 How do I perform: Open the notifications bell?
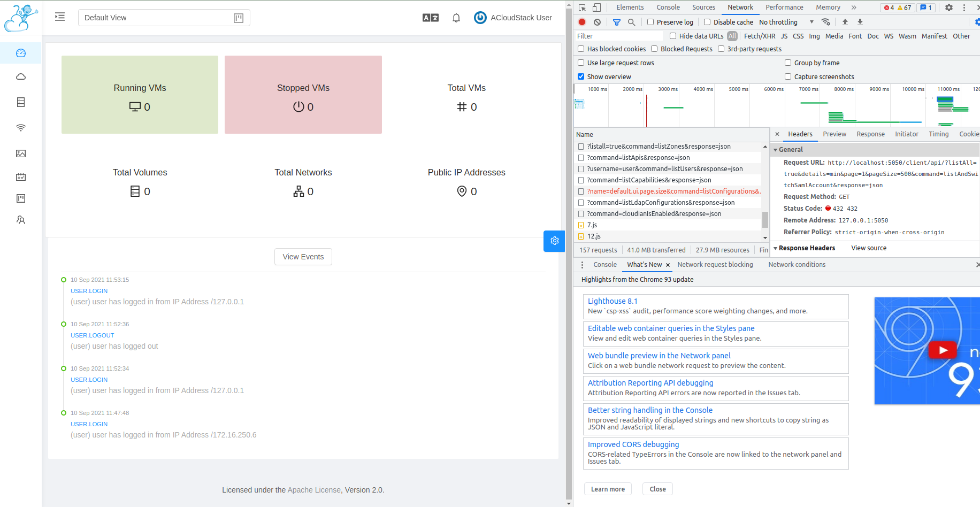[x=456, y=18]
